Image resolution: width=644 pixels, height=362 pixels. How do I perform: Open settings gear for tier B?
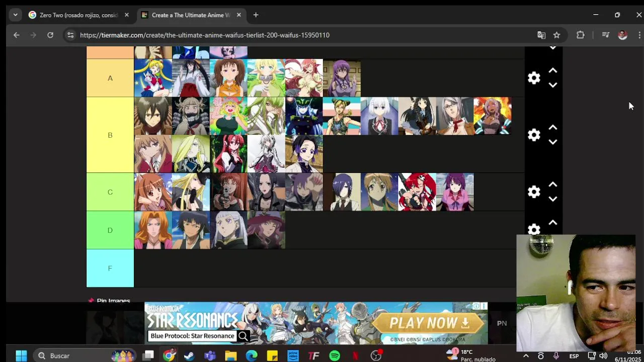534,135
